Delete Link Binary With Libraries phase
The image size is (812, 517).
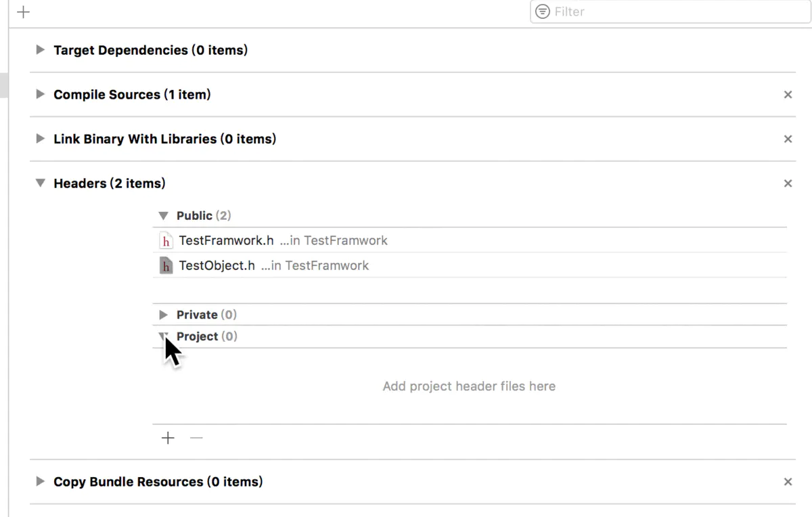point(788,139)
